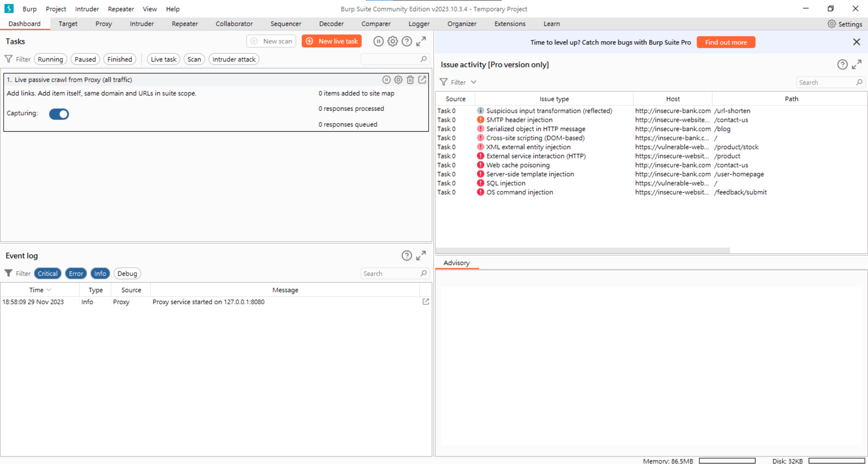Viewport: 868px width, 464px height.
Task: Switch to the Target tab
Action: pyautogui.click(x=68, y=24)
